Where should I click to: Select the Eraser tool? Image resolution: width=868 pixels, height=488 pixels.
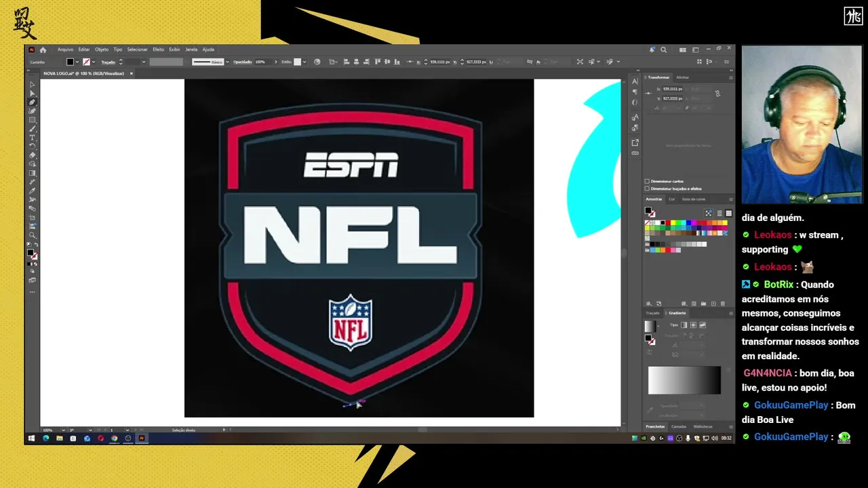[x=32, y=155]
